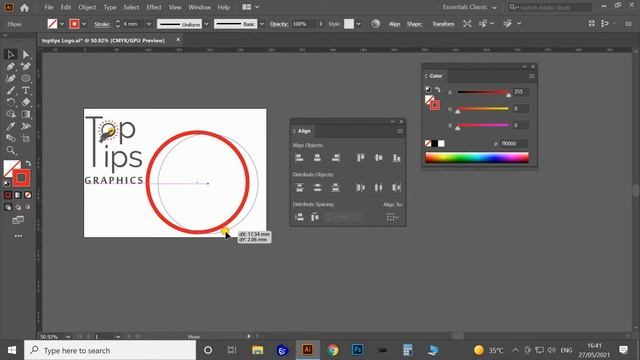Enable Draw Normal mode
Screen dimensions: 640x360
coord(8,207)
